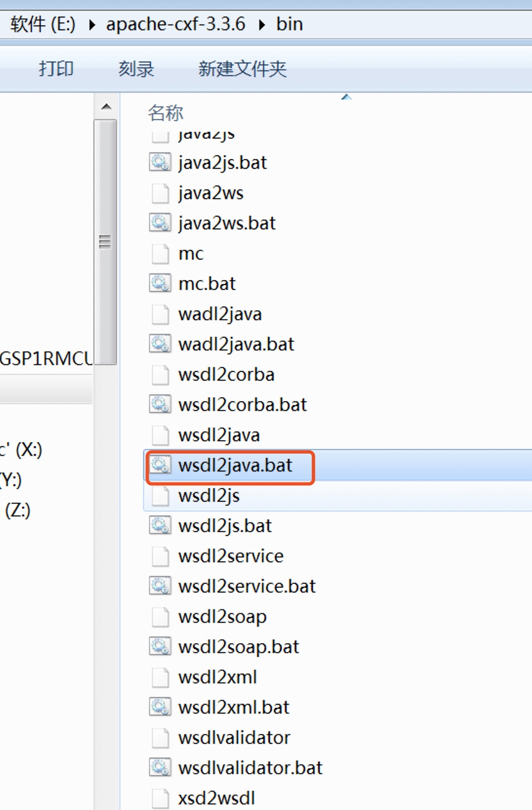
Task: Click bin breadcrumb segment
Action: (289, 24)
